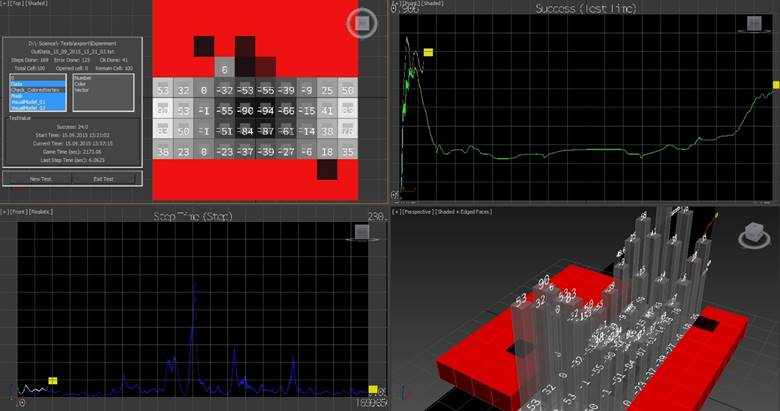The image size is (780, 411).
Task: Select Check_ColoredVertex in the list
Action: tap(38, 90)
